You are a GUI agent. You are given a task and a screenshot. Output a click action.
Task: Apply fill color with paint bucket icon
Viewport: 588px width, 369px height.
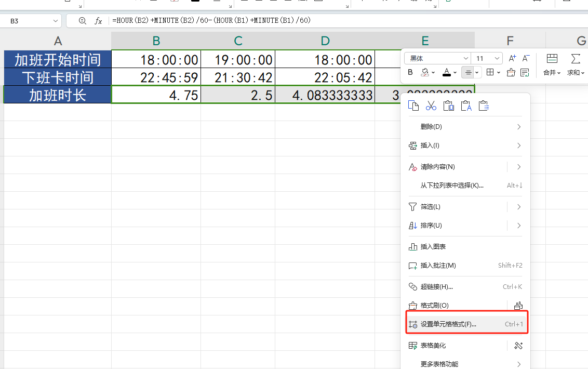[425, 72]
